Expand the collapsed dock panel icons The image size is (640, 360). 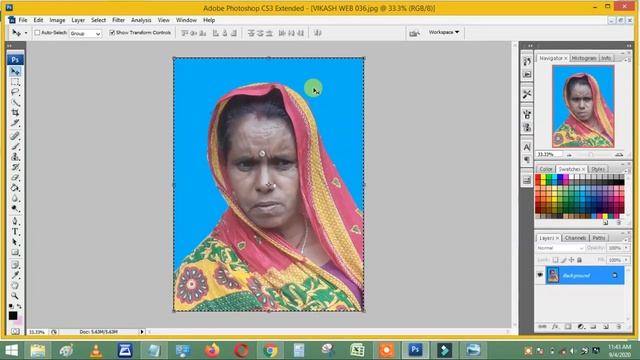[530, 46]
